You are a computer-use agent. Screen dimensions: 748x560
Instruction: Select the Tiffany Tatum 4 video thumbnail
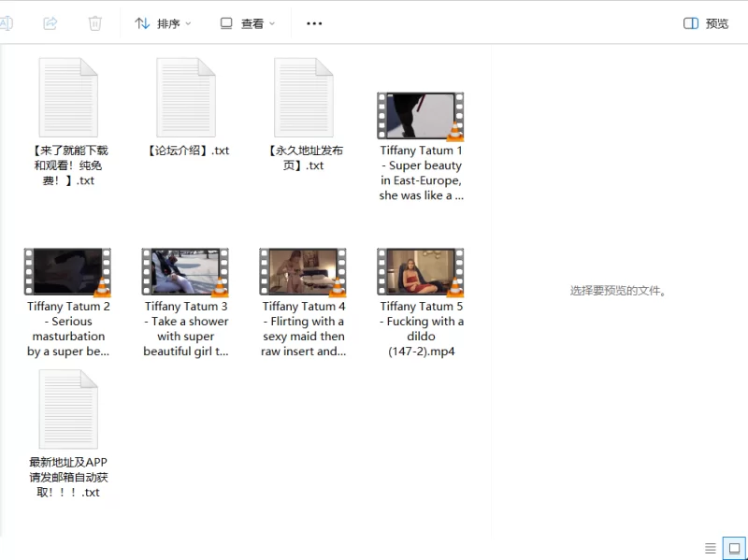(303, 272)
